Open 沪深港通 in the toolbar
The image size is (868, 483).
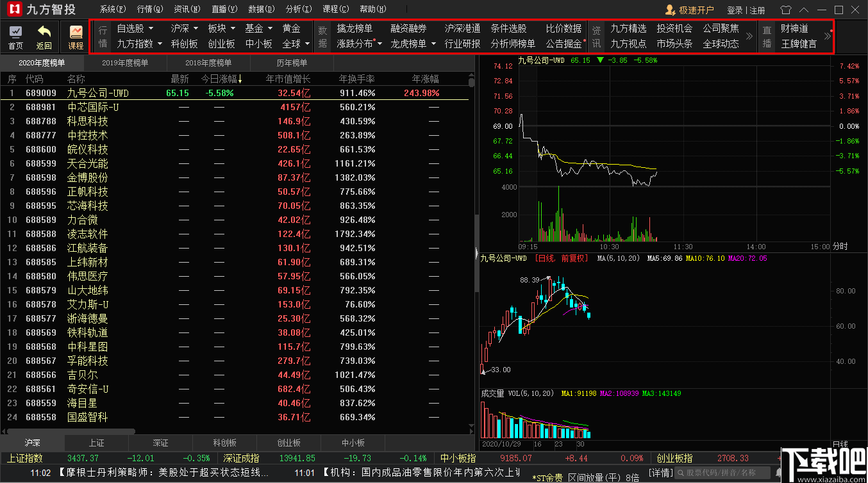point(463,29)
